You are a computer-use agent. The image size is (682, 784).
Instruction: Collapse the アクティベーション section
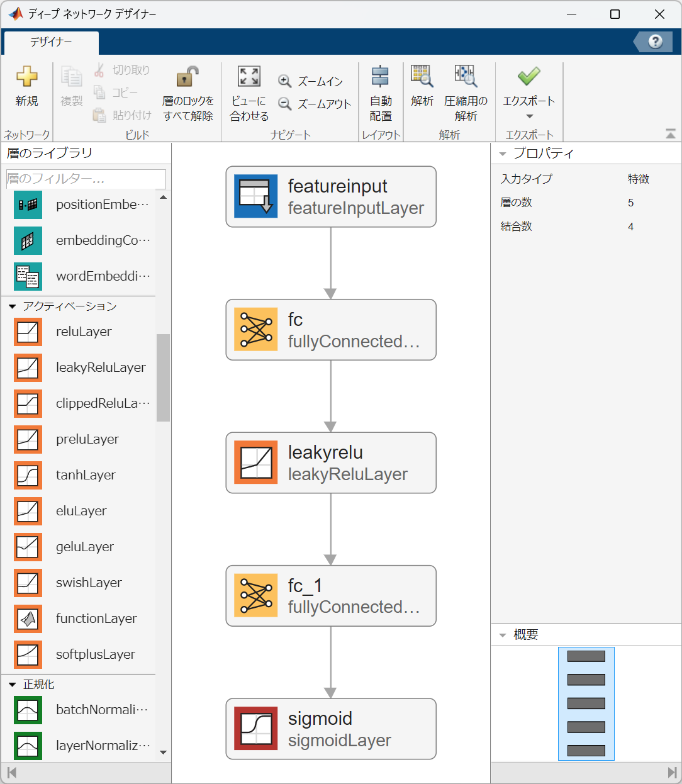pos(12,306)
